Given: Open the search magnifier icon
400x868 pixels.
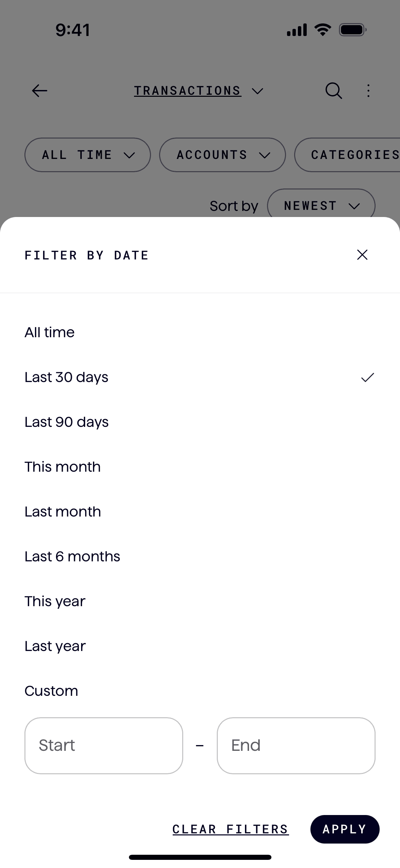Looking at the screenshot, I should 334,91.
